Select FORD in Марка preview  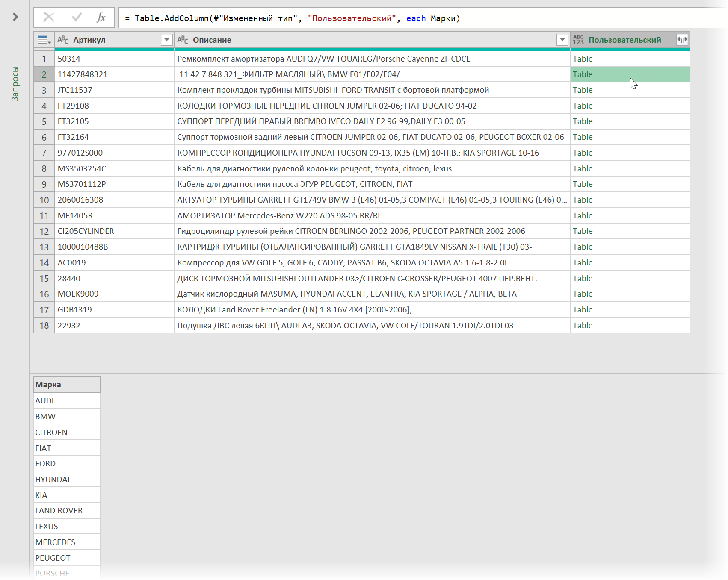click(x=67, y=464)
